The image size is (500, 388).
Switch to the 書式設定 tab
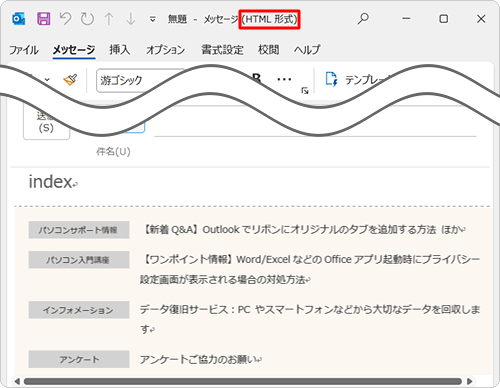(222, 50)
